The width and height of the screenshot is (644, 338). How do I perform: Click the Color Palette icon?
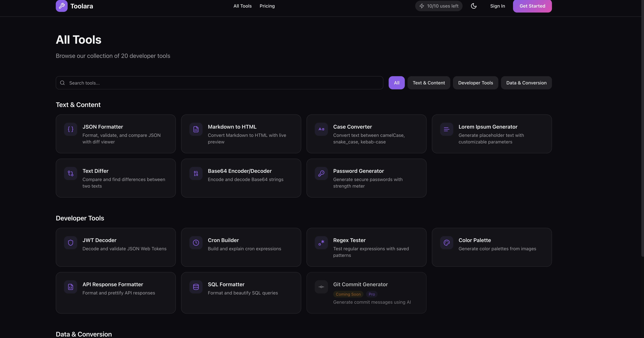tap(447, 243)
